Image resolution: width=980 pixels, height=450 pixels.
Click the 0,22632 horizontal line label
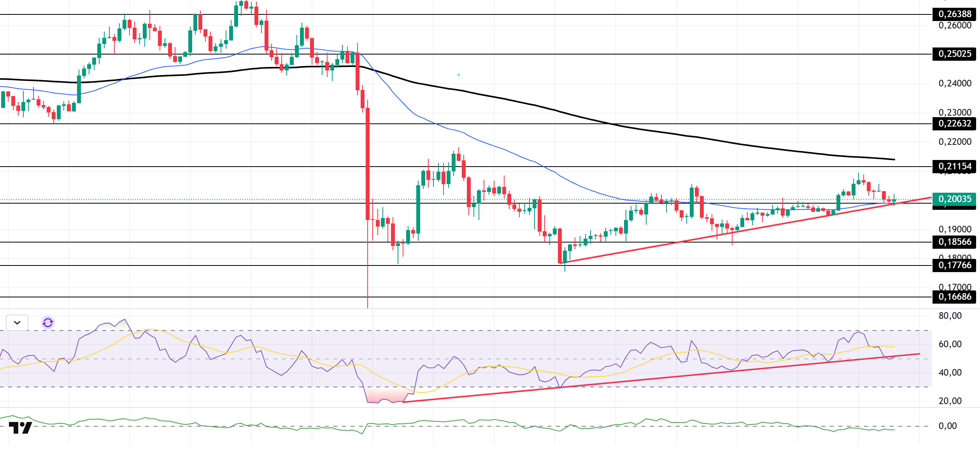tap(954, 124)
